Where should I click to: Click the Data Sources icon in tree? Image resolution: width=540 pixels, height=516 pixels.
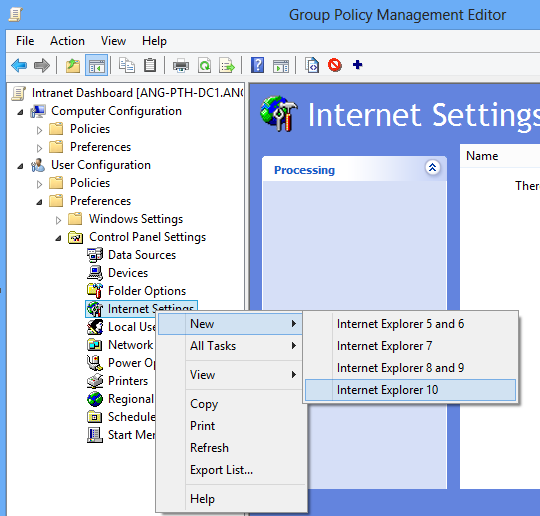click(x=95, y=255)
